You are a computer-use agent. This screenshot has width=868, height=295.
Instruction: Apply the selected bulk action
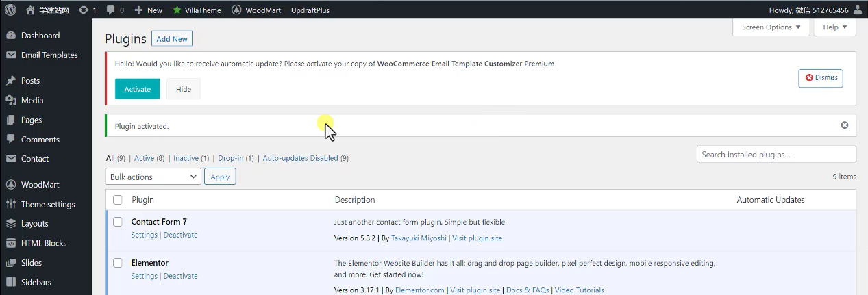220,177
